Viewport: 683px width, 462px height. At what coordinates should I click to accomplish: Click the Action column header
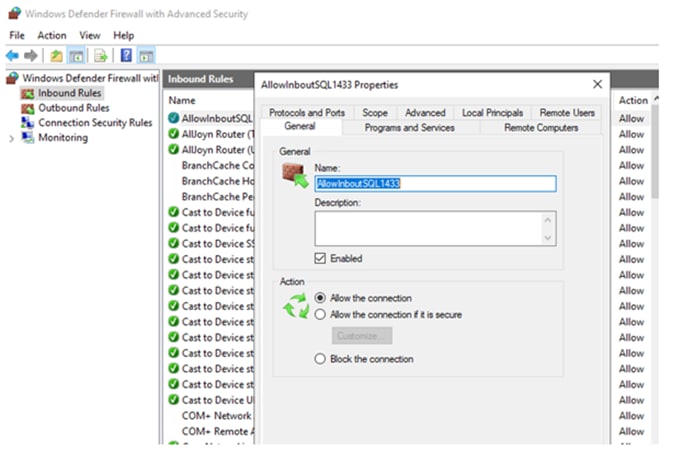tap(633, 101)
